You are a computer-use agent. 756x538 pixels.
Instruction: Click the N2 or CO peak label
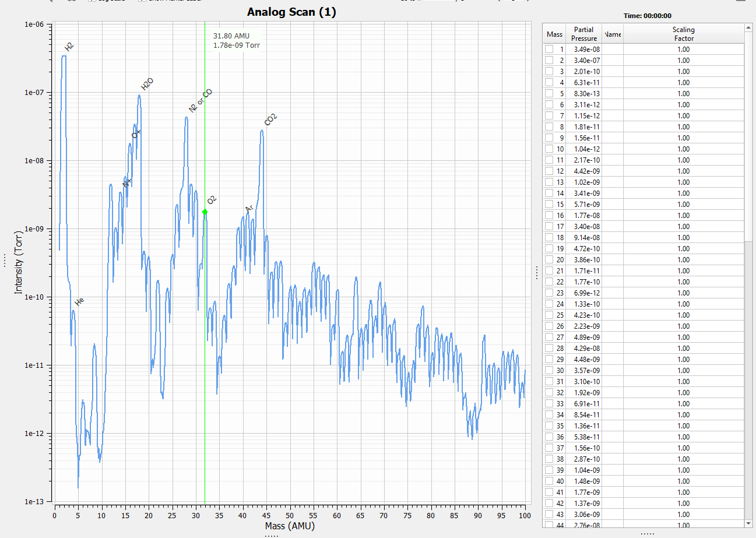(200, 101)
